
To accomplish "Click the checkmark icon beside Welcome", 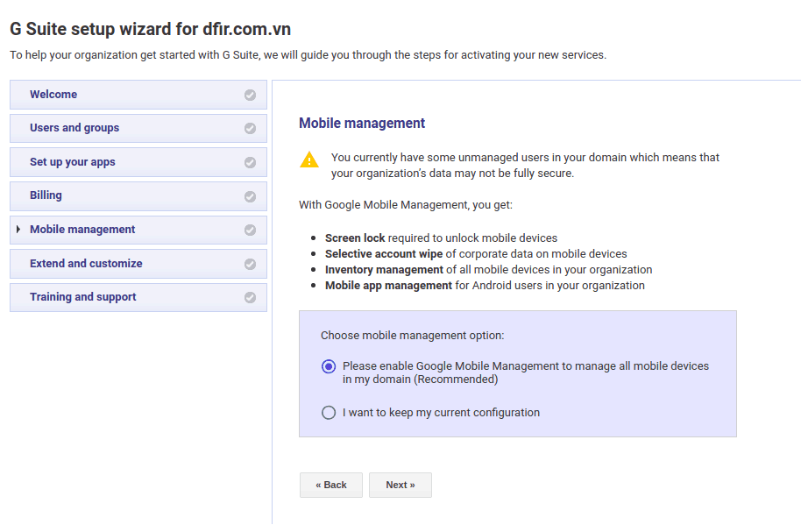I will (x=250, y=95).
